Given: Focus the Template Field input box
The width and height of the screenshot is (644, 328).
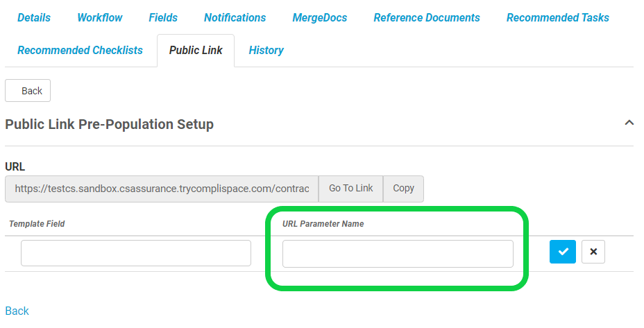Looking at the screenshot, I should click(x=136, y=253).
